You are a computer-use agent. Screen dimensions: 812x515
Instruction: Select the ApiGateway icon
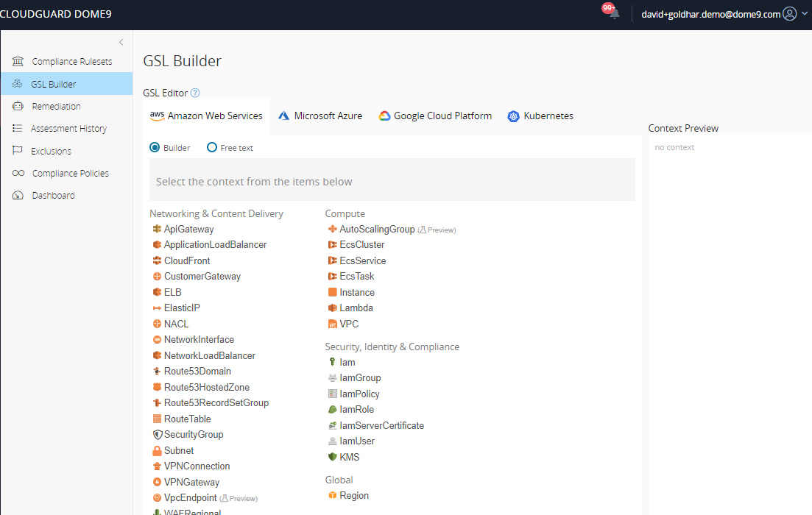pos(157,229)
